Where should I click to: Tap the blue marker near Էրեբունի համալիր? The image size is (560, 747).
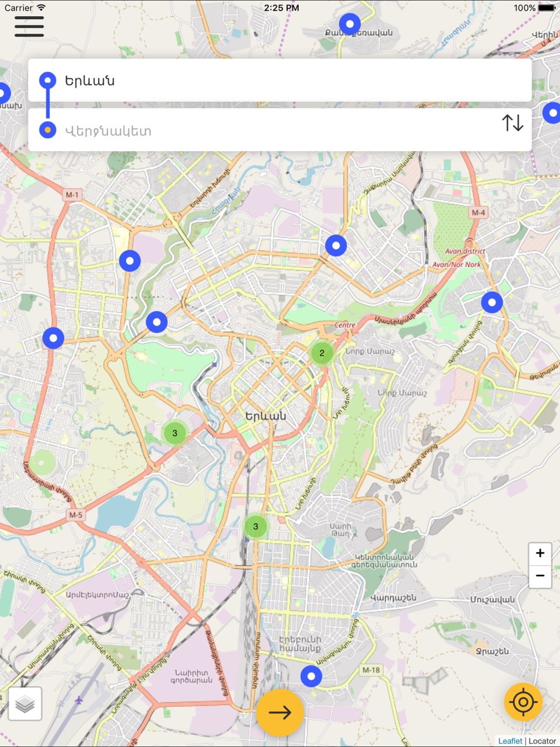pyautogui.click(x=311, y=676)
